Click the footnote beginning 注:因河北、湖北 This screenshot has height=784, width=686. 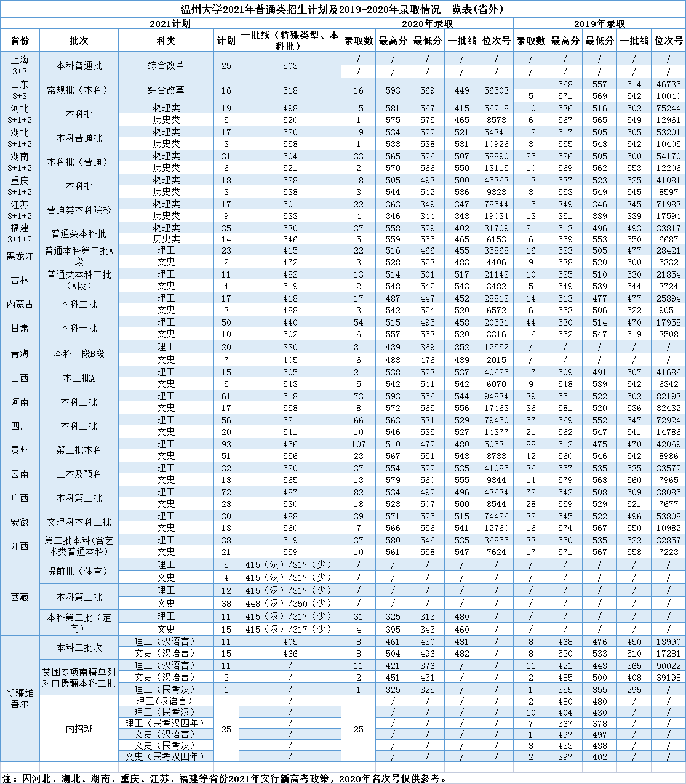coord(225,778)
